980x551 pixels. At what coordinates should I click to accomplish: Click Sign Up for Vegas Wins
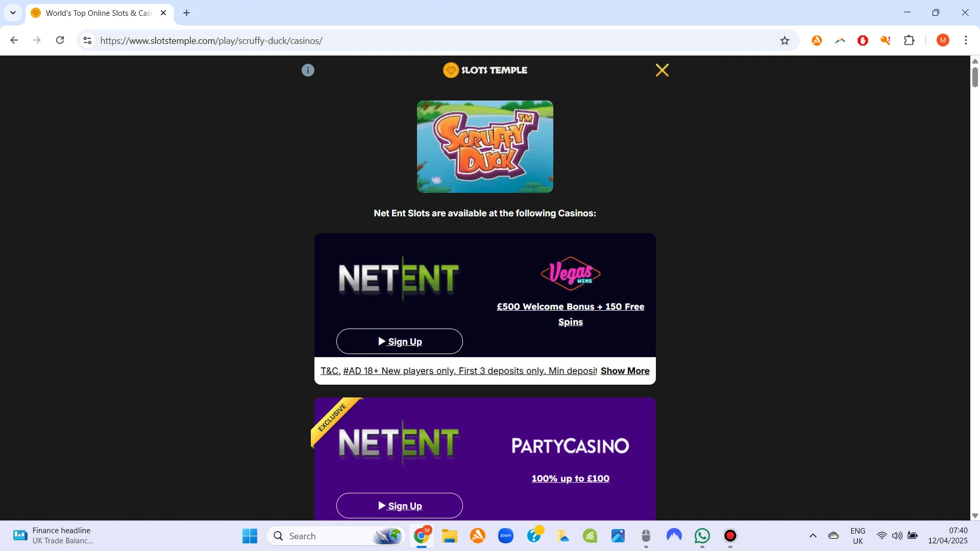click(400, 341)
